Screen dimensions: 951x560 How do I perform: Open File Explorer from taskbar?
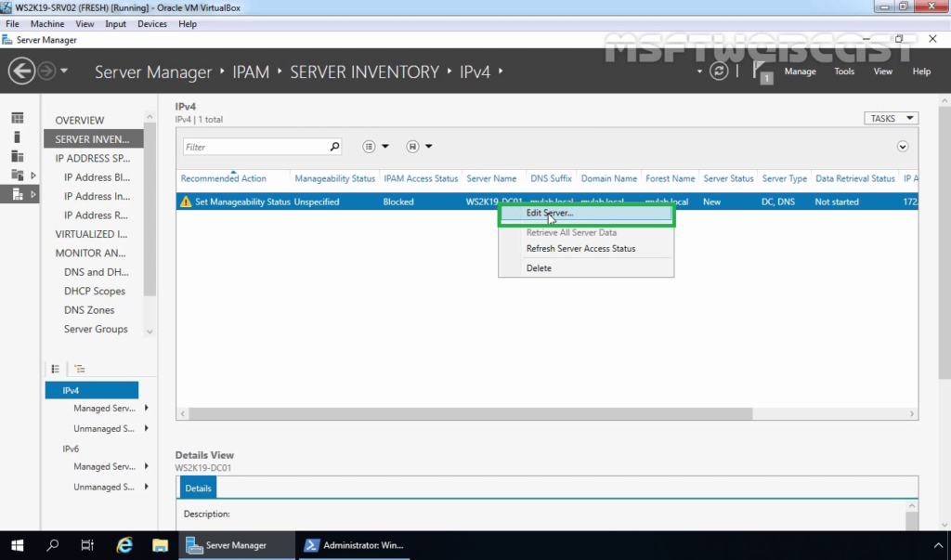160,545
